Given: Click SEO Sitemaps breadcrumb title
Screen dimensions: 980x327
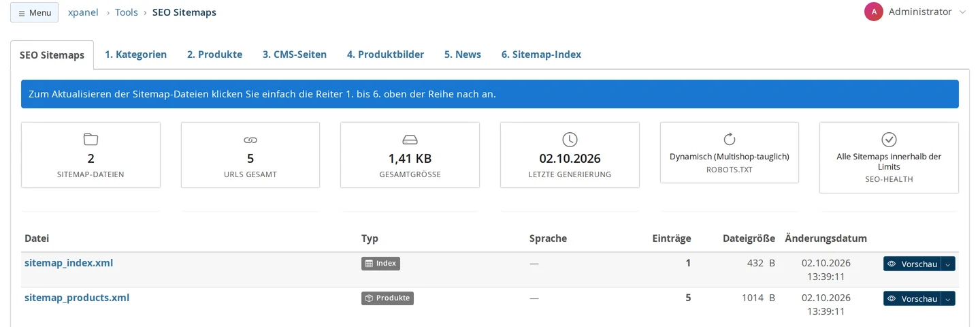Looking at the screenshot, I should point(184,12).
